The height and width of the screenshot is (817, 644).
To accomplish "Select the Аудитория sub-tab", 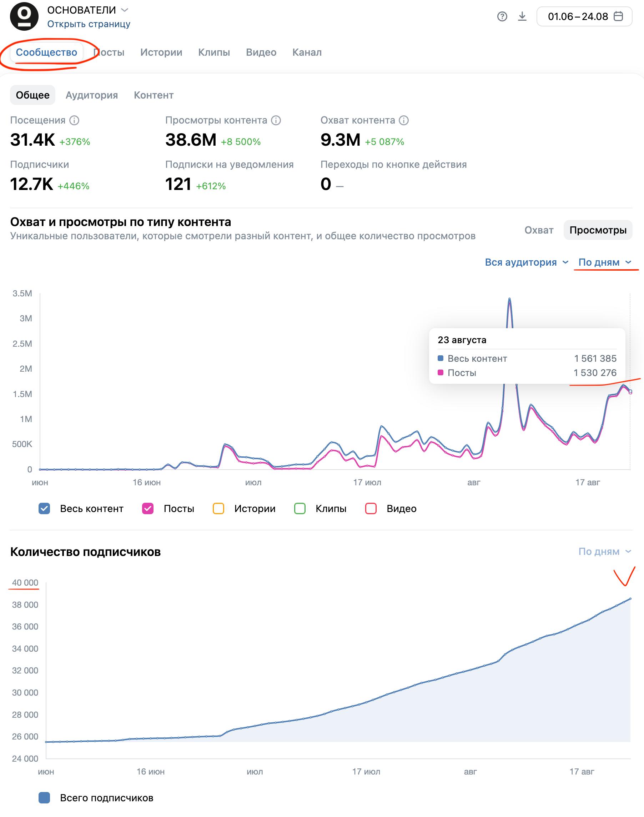I will click(92, 95).
